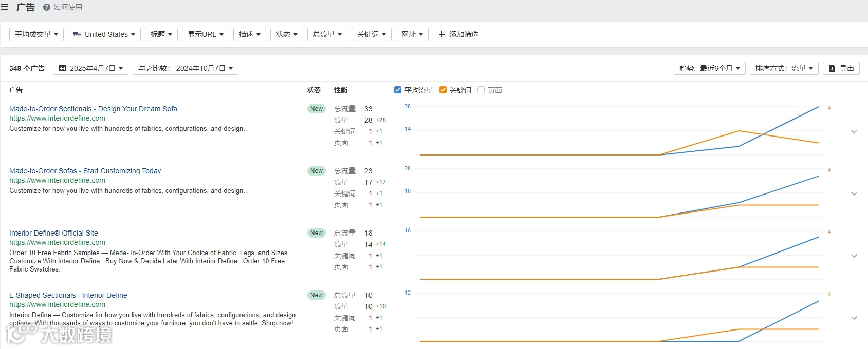This screenshot has width=868, height=349.
Task: Click the New status badge of first ad
Action: coord(317,109)
